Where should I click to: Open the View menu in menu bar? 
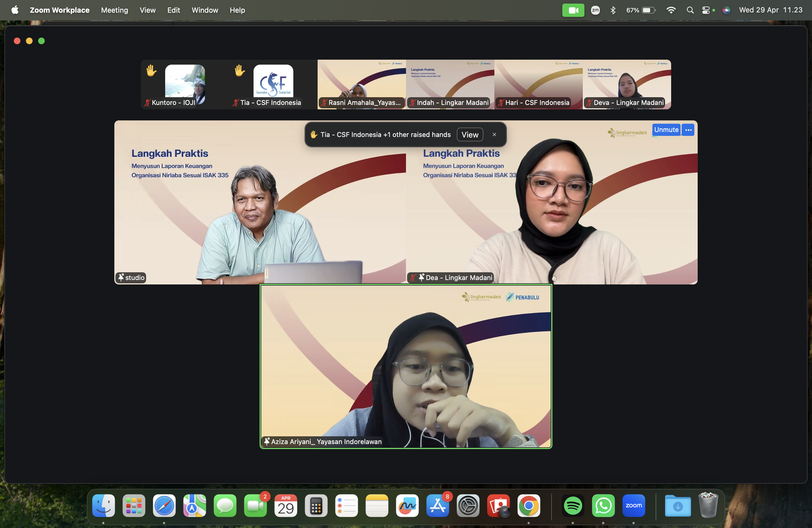147,10
